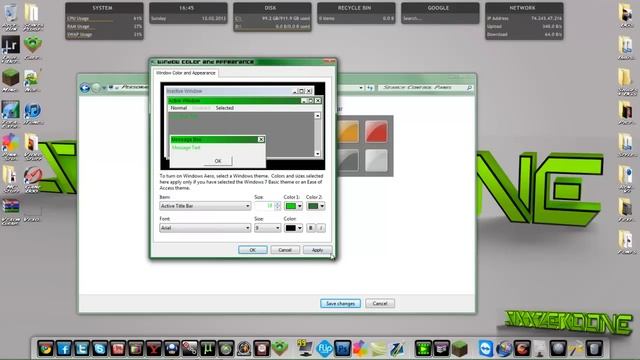Viewport: 640px width, 360px height.
Task: Pick the orange window color swatch
Action: tap(348, 131)
